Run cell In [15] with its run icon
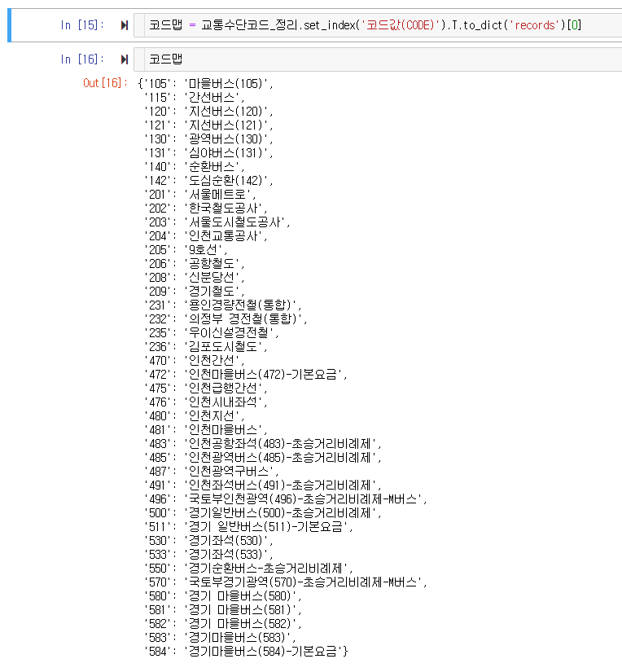 [x=125, y=25]
